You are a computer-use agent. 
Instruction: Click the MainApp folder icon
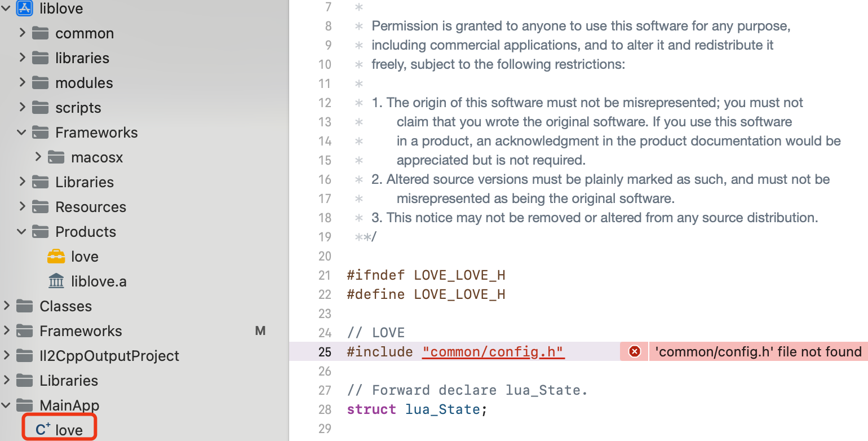click(x=24, y=405)
